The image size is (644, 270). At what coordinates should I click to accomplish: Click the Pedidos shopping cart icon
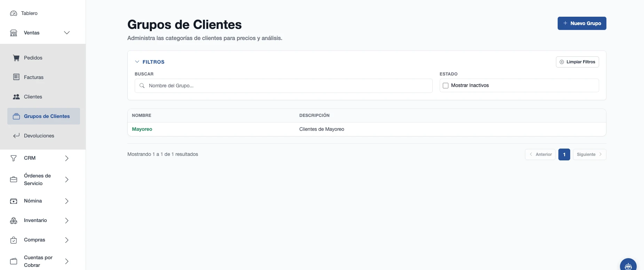tap(16, 58)
